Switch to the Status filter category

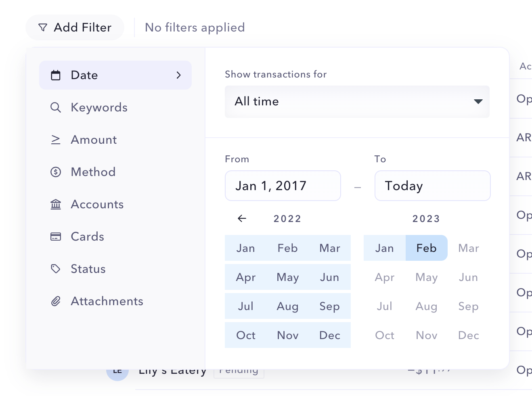tap(88, 269)
